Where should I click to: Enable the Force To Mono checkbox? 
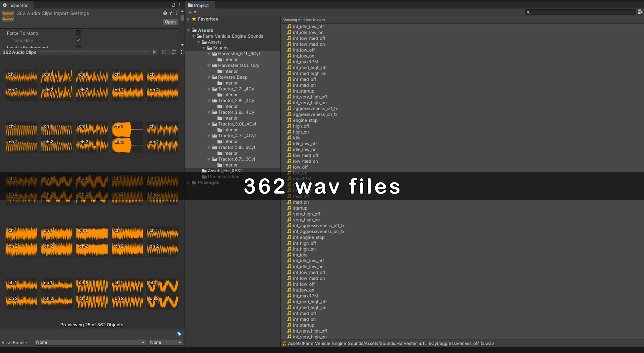[78, 33]
